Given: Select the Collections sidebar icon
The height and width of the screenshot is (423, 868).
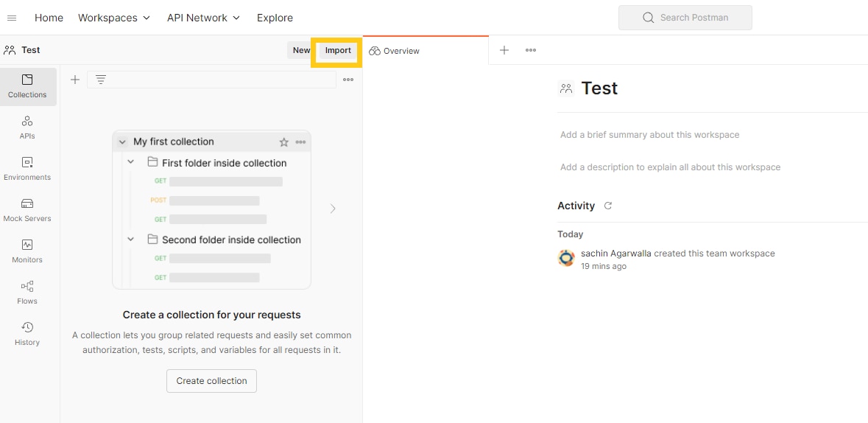Looking at the screenshot, I should (x=27, y=86).
